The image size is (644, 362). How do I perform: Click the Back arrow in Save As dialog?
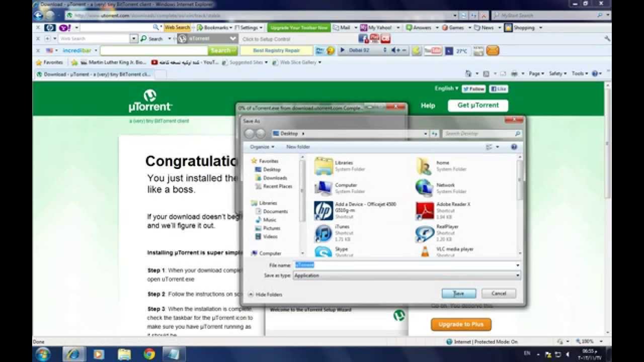click(250, 134)
